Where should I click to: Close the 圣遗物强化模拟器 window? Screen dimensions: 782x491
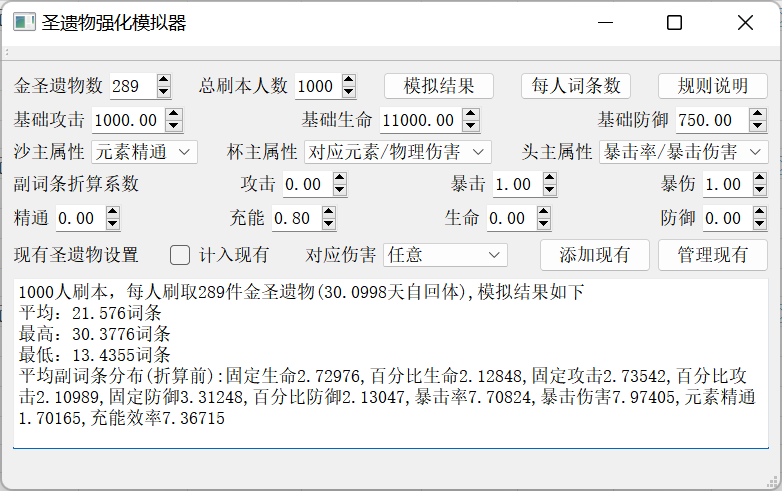746,22
